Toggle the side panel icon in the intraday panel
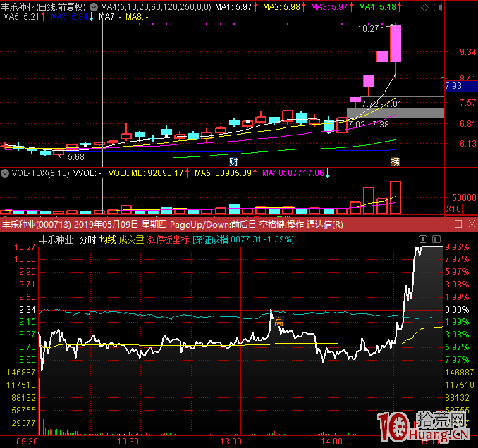 pyautogui.click(x=436, y=239)
